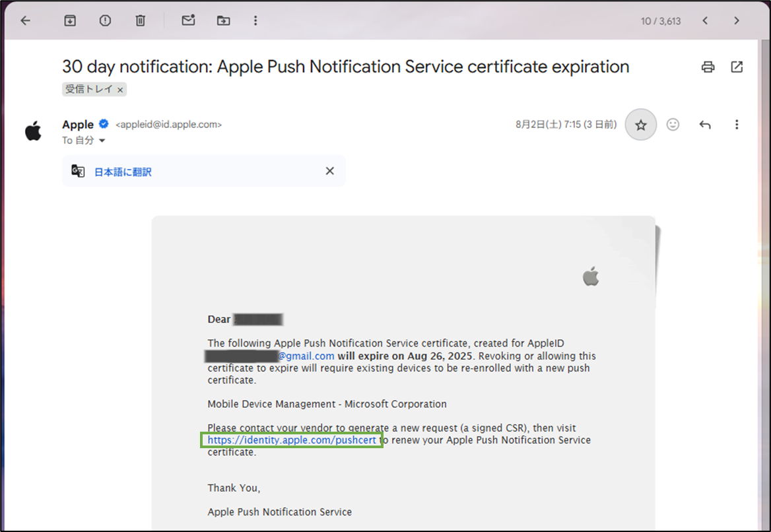Viewport: 771px width, 532px height.
Task: Click the email subject heading
Action: coord(346,67)
